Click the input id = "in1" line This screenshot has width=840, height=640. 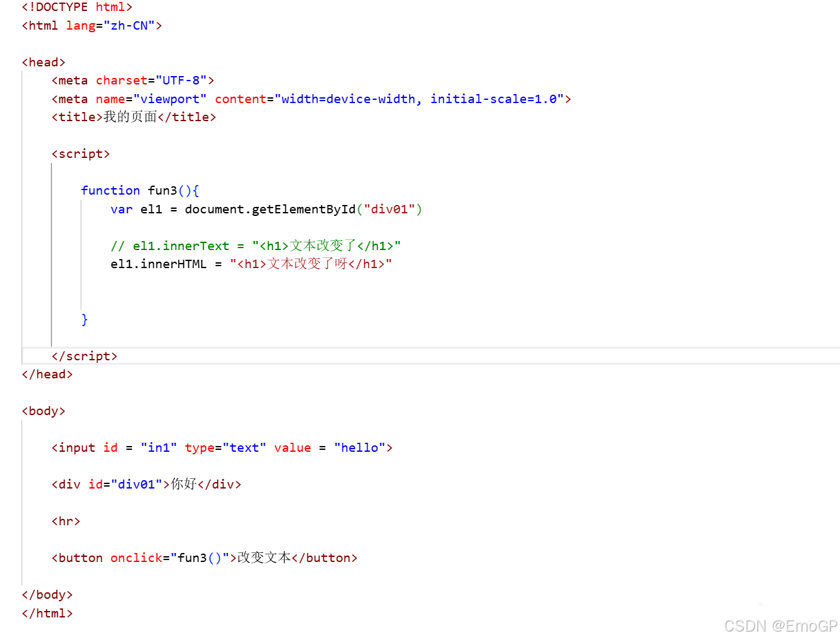222,448
